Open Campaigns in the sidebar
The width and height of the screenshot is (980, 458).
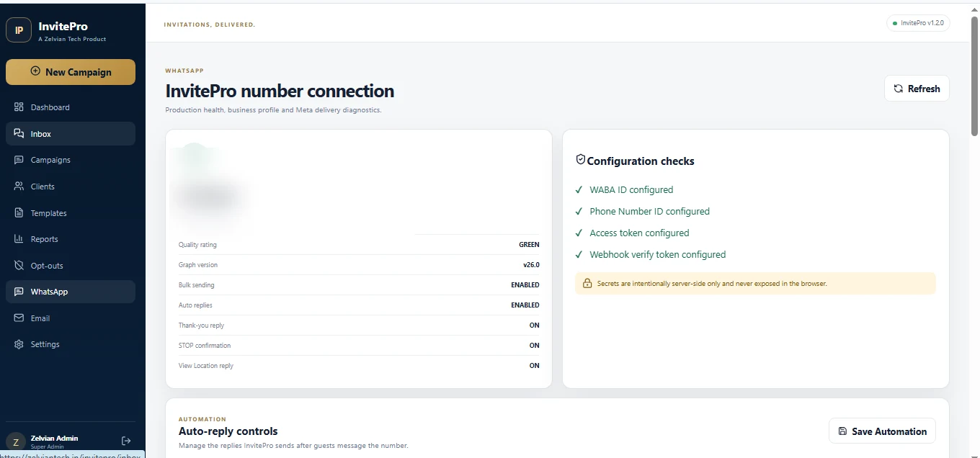pyautogui.click(x=71, y=160)
